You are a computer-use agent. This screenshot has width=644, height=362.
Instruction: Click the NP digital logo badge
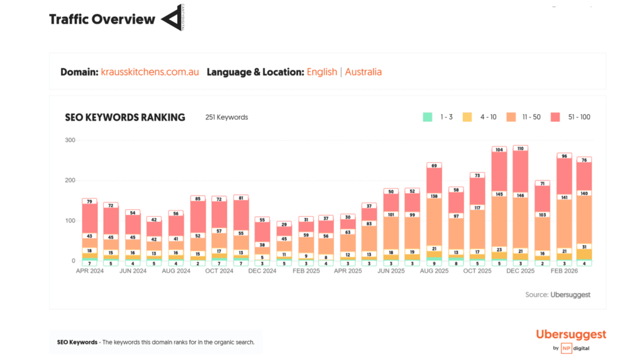click(567, 348)
